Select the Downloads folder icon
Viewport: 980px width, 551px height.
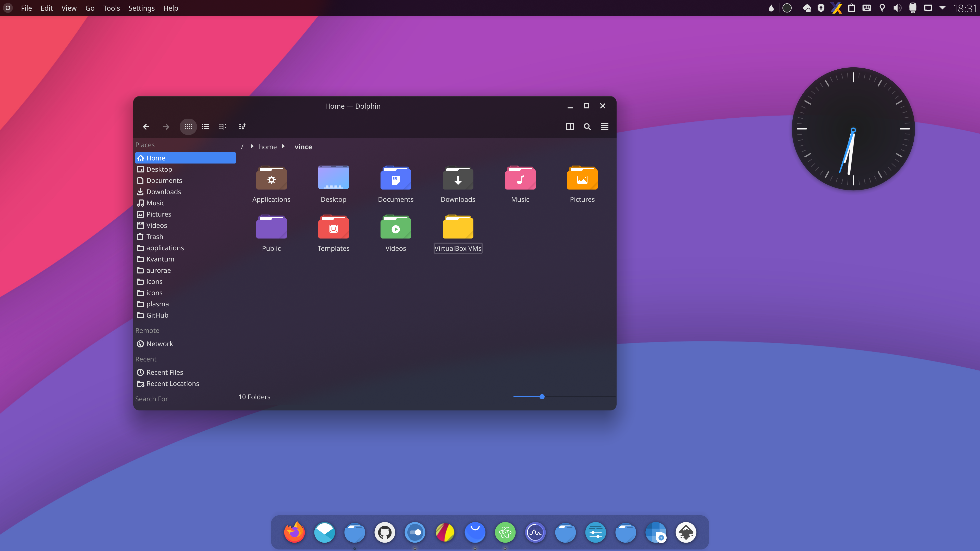tap(458, 178)
